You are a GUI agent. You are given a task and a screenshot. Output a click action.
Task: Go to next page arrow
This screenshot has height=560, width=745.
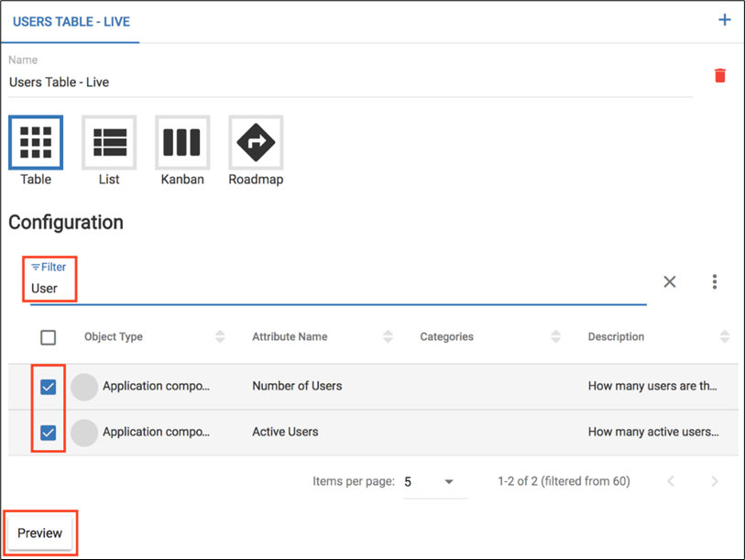715,481
